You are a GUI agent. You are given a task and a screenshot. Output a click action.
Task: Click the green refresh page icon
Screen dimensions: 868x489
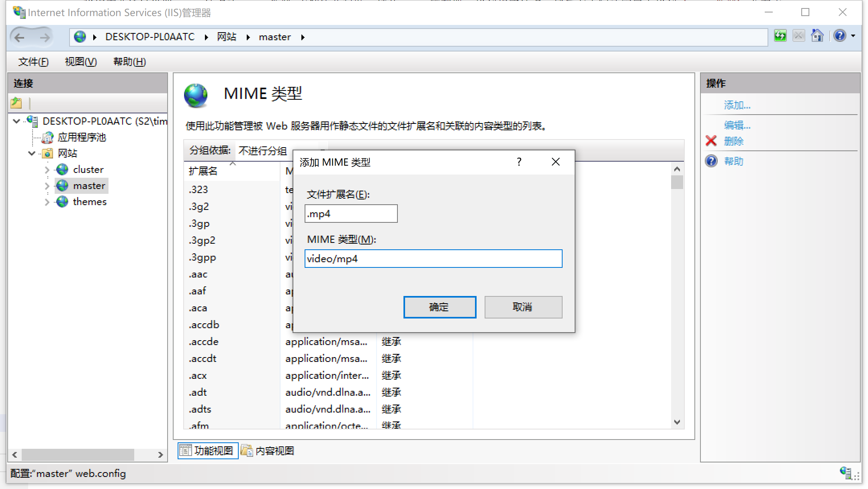coord(780,36)
